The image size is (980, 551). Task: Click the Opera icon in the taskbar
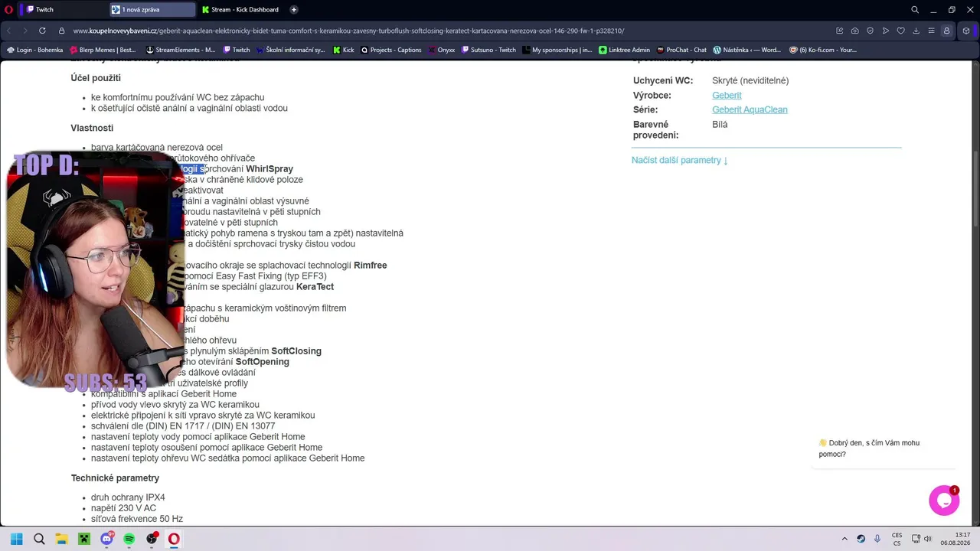click(174, 539)
